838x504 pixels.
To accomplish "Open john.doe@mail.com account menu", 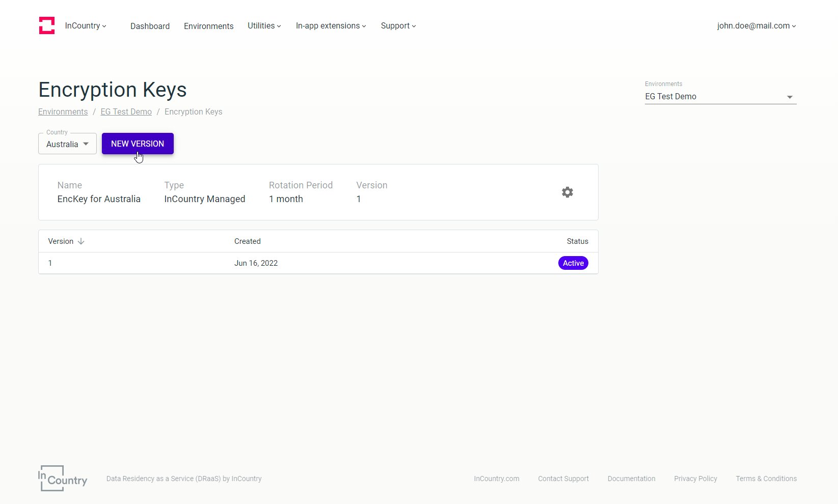I will [x=756, y=25].
